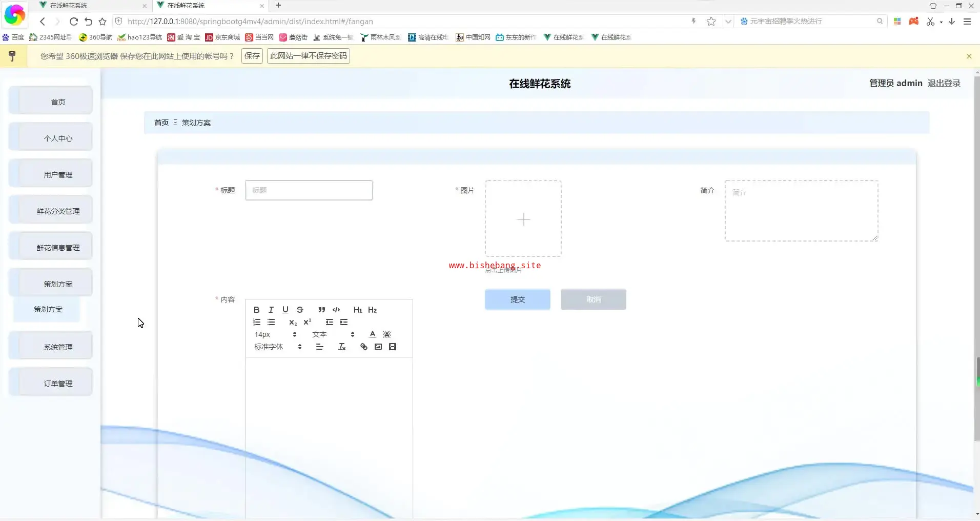Toggle bold formatting in the content editor
The width and height of the screenshot is (980, 521).
click(x=257, y=310)
